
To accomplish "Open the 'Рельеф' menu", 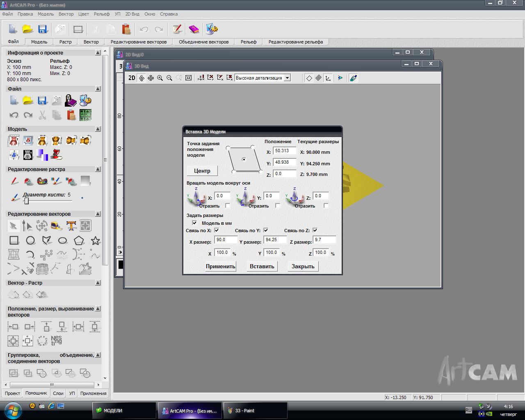I will pyautogui.click(x=101, y=14).
